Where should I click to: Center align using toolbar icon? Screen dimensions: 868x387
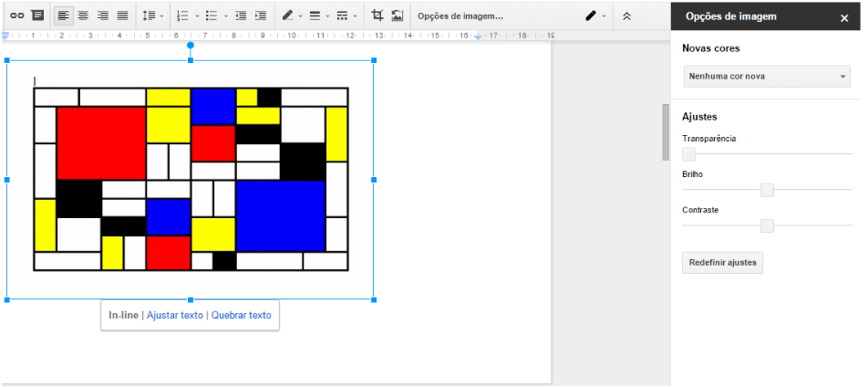[x=83, y=16]
